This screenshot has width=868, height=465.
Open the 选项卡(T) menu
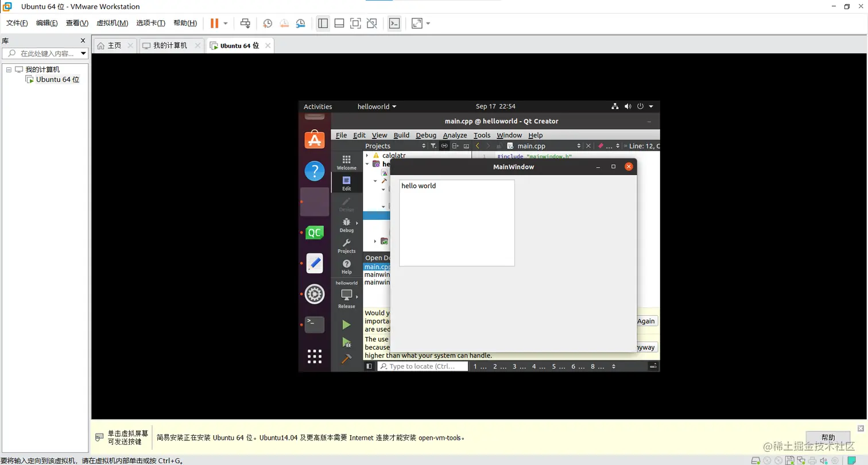(x=150, y=23)
